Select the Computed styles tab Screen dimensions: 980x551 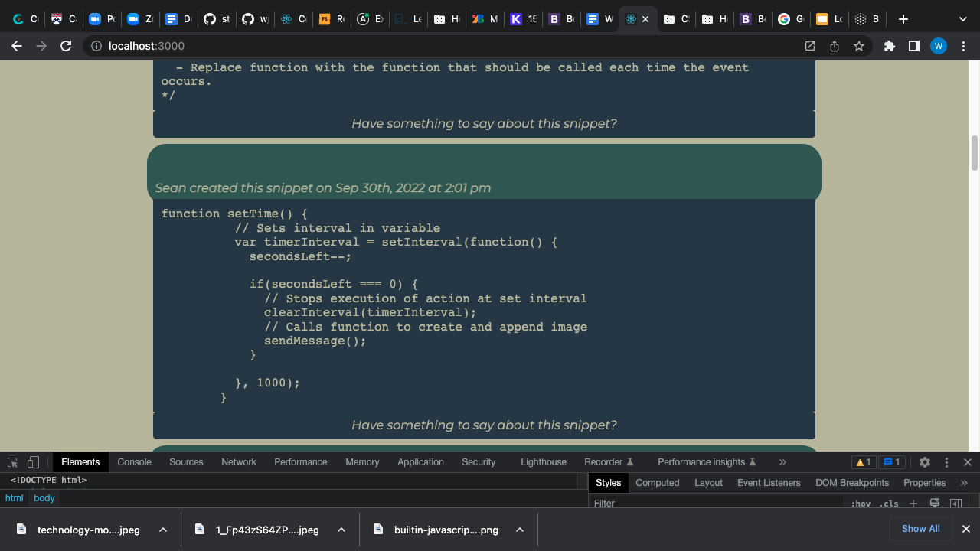[x=657, y=483]
